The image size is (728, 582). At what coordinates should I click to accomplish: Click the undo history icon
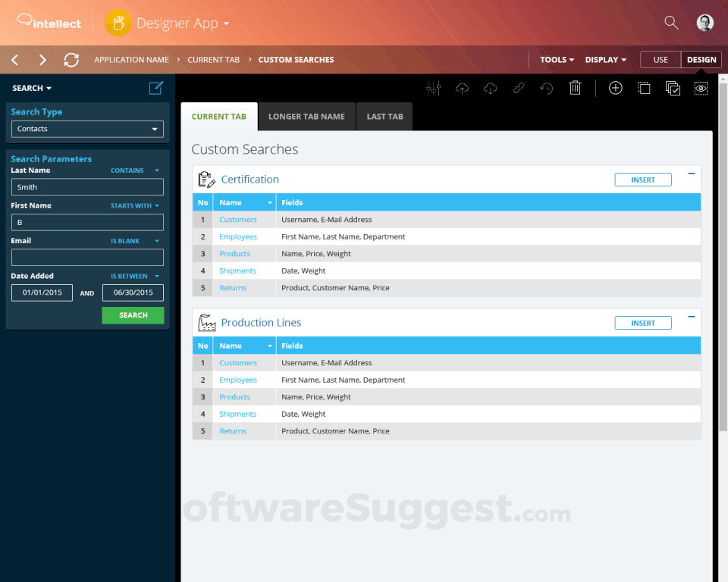click(x=546, y=88)
